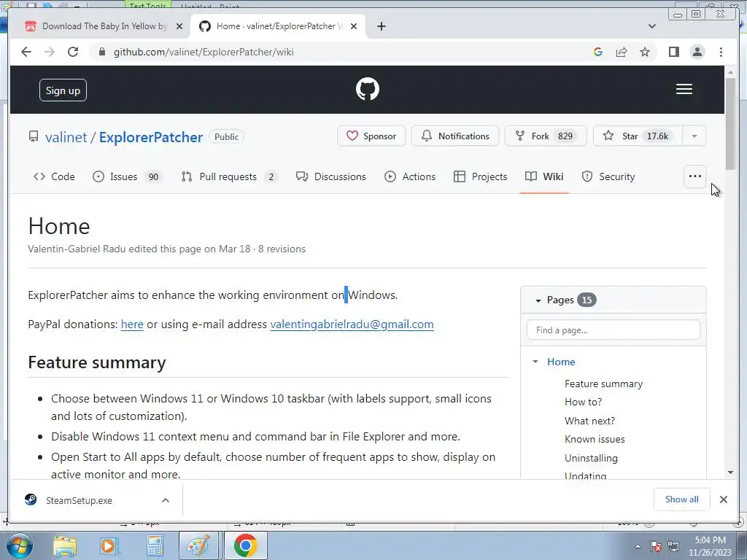The height and width of the screenshot is (560, 747).
Task: Click the scrollbar down arrow
Action: coord(730,472)
